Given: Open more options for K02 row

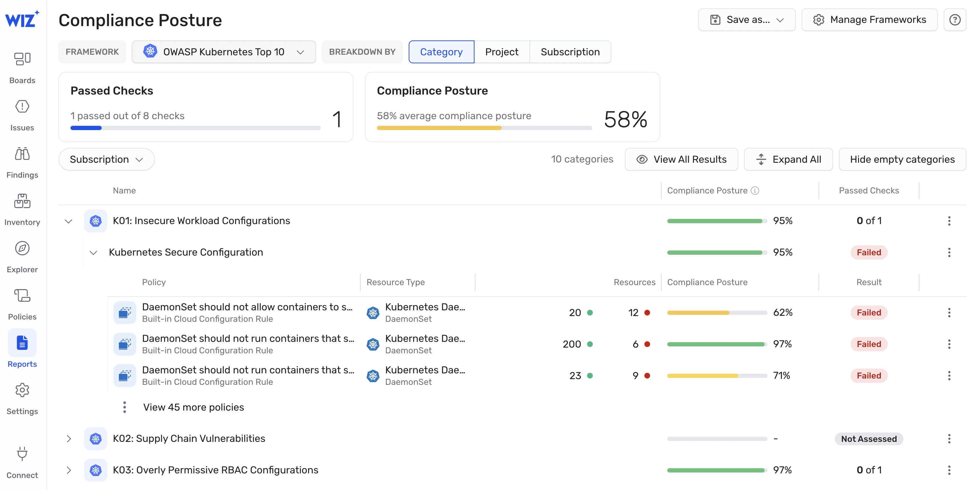Looking at the screenshot, I should [949, 439].
